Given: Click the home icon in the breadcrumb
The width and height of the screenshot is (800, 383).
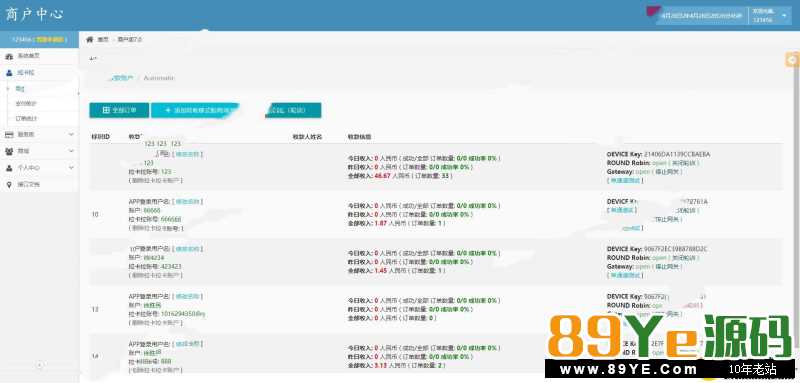Looking at the screenshot, I should (90, 39).
